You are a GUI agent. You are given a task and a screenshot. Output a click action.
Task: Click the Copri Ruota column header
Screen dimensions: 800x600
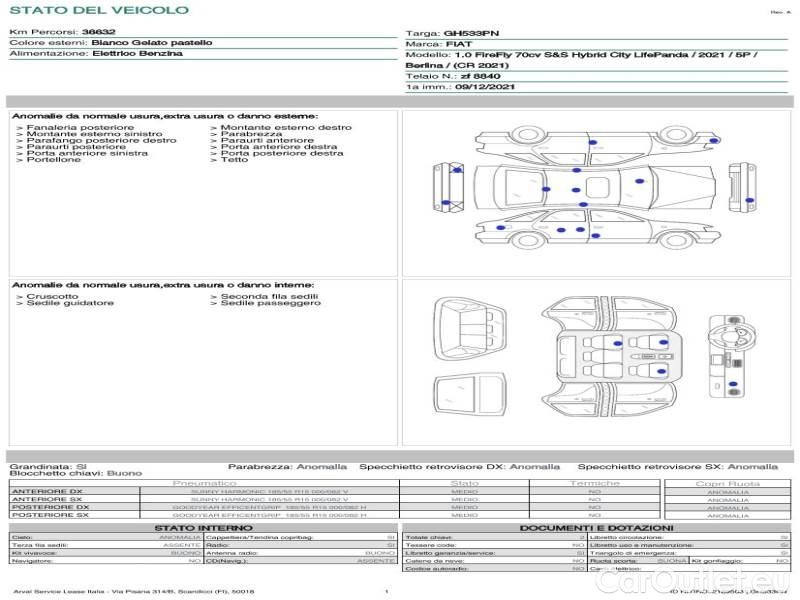tap(727, 483)
